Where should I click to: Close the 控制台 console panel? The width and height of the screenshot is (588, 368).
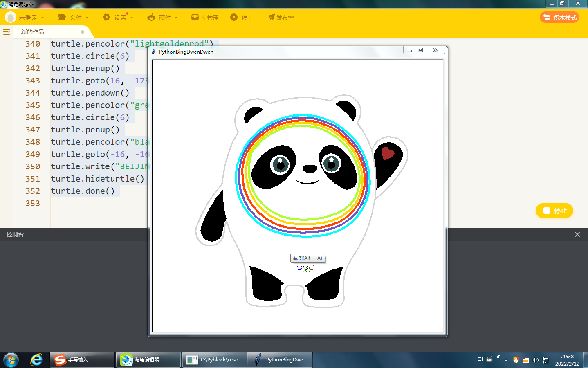(577, 234)
